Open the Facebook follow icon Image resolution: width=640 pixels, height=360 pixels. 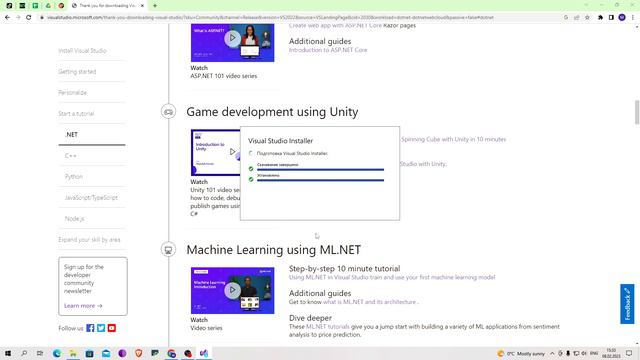pos(90,328)
